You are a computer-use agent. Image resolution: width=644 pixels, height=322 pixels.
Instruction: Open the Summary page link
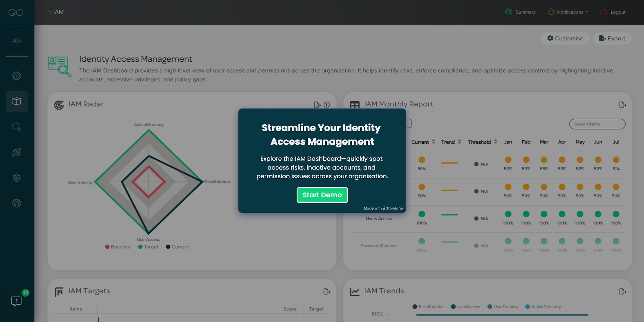point(521,12)
